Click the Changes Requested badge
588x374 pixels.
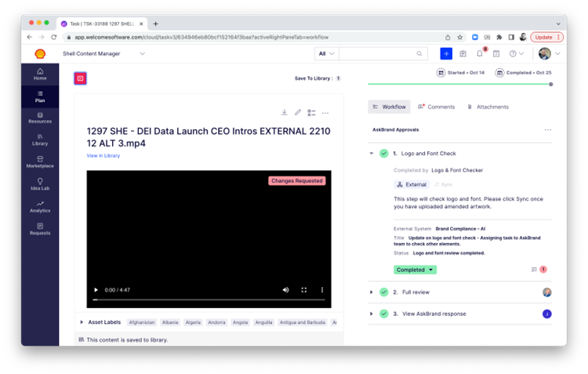(x=296, y=181)
